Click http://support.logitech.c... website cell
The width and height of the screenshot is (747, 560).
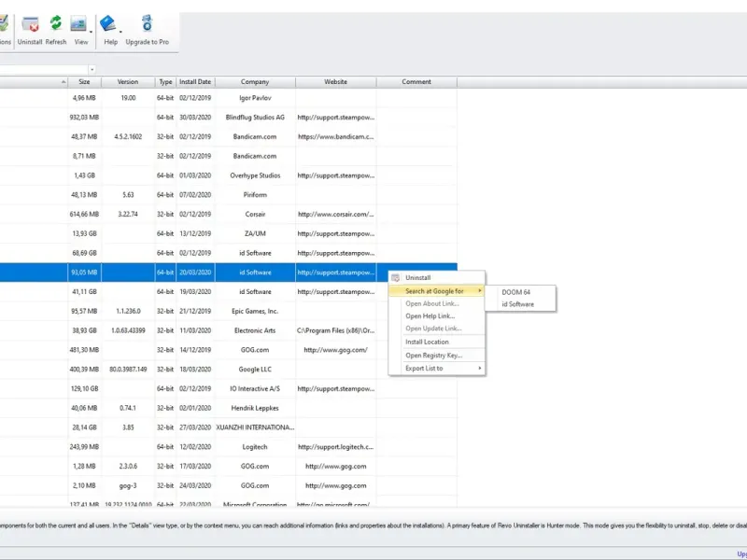coord(336,447)
